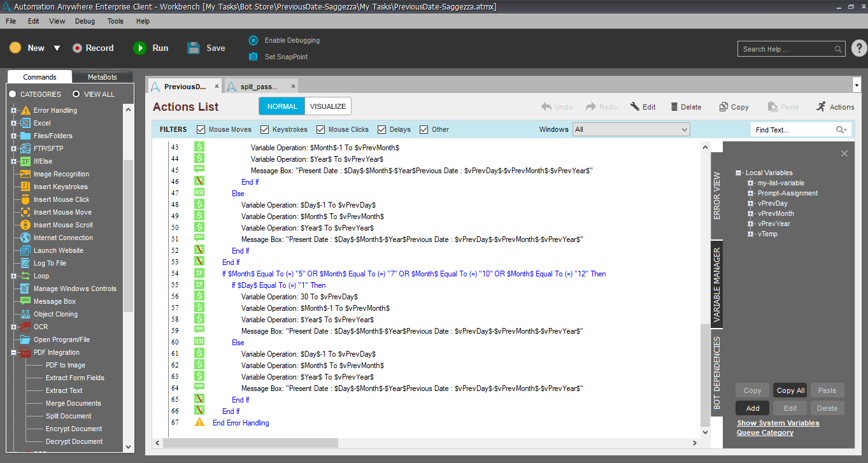Choose the Object Cloning command icon

(25, 314)
